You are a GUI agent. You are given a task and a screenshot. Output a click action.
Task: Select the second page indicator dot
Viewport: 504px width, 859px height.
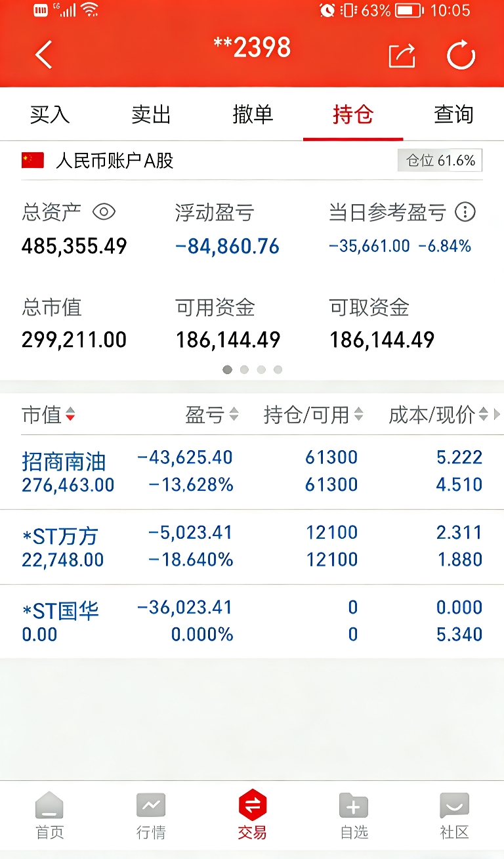(x=244, y=369)
